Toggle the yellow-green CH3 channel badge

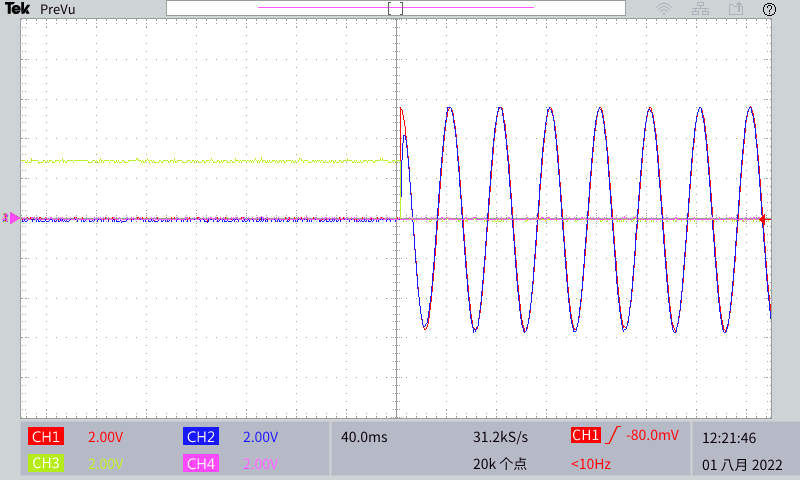46,463
